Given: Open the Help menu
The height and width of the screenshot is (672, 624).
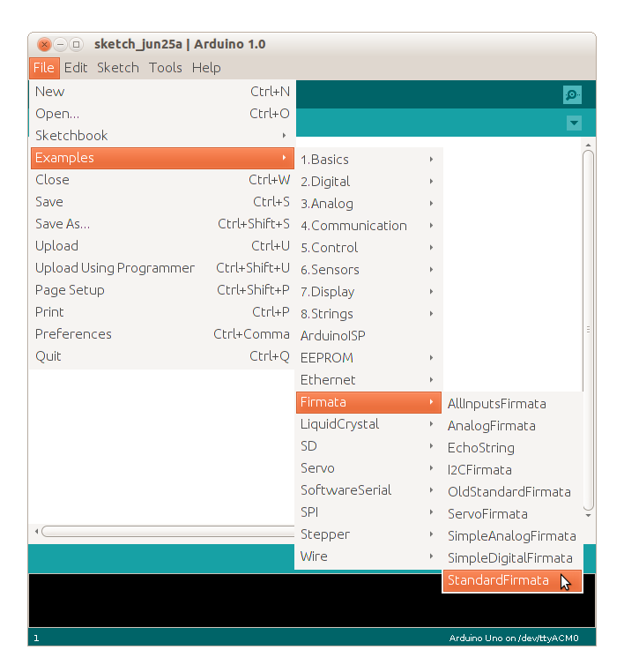Looking at the screenshot, I should pos(206,68).
